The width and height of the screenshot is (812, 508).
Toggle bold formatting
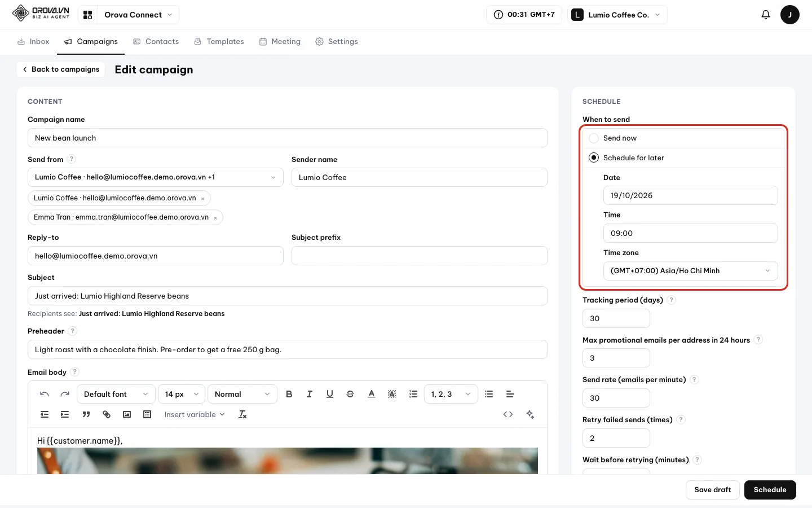[x=289, y=394]
